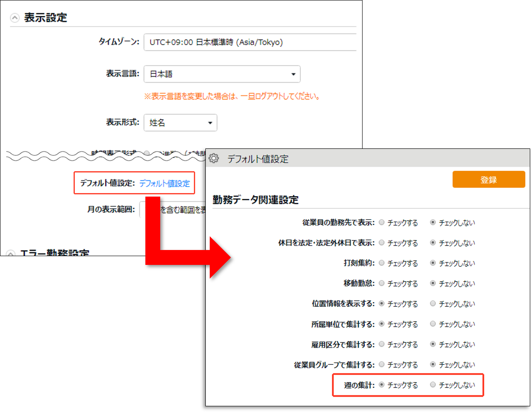This screenshot has width=532, height=412.
Task: Select チェックする for 雇用区分で集計する
Action: 382,344
